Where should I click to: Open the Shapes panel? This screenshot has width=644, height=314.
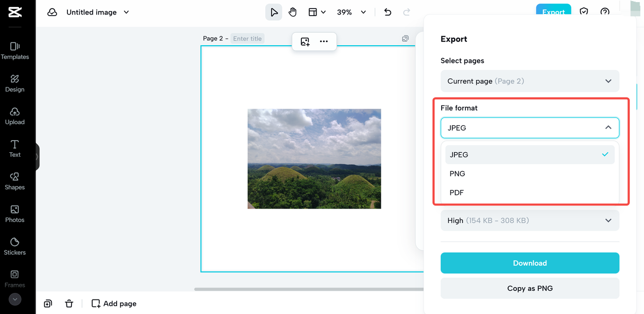click(x=15, y=181)
